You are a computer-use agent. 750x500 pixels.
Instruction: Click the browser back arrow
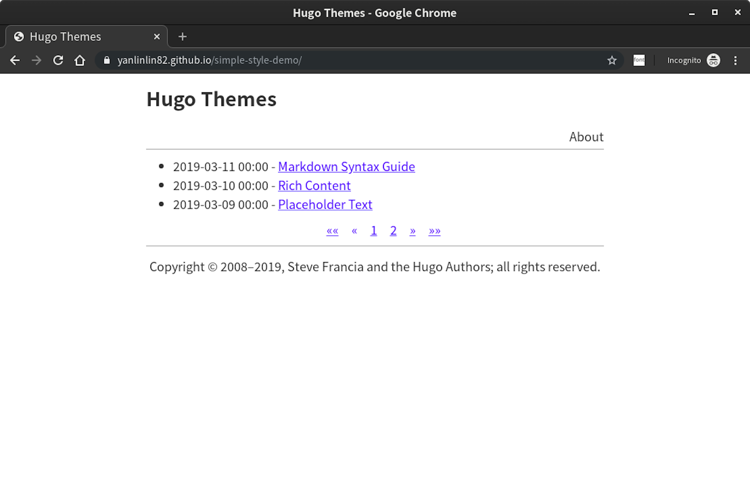[x=14, y=60]
